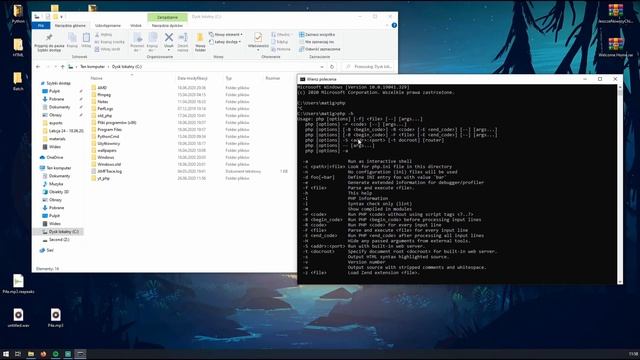Select Obiekty 3D in the sidebar
Screen dimensions: 640x360
pyautogui.click(x=56, y=192)
